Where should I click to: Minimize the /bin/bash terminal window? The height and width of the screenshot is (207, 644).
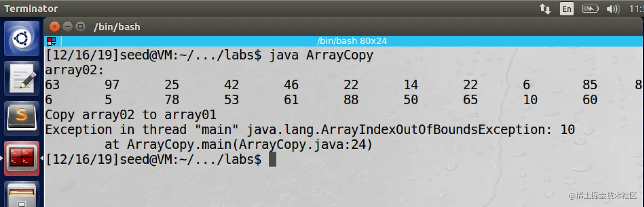(x=67, y=27)
